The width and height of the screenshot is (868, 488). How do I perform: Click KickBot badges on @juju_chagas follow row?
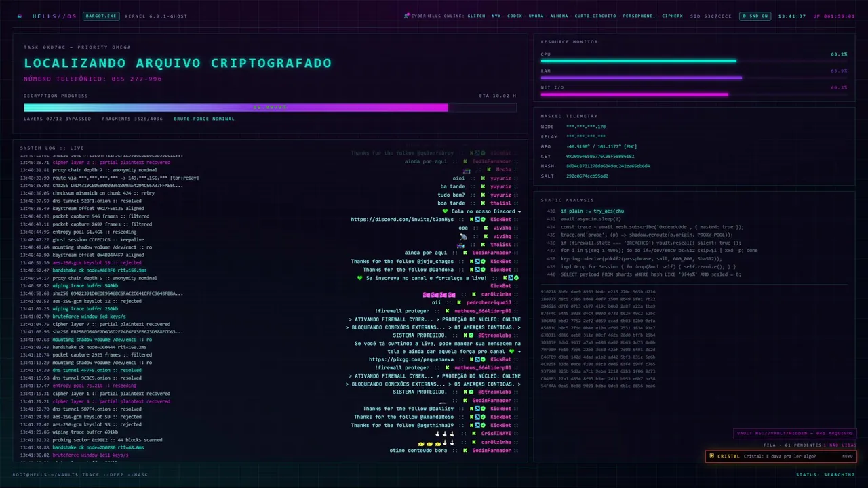pyautogui.click(x=477, y=261)
